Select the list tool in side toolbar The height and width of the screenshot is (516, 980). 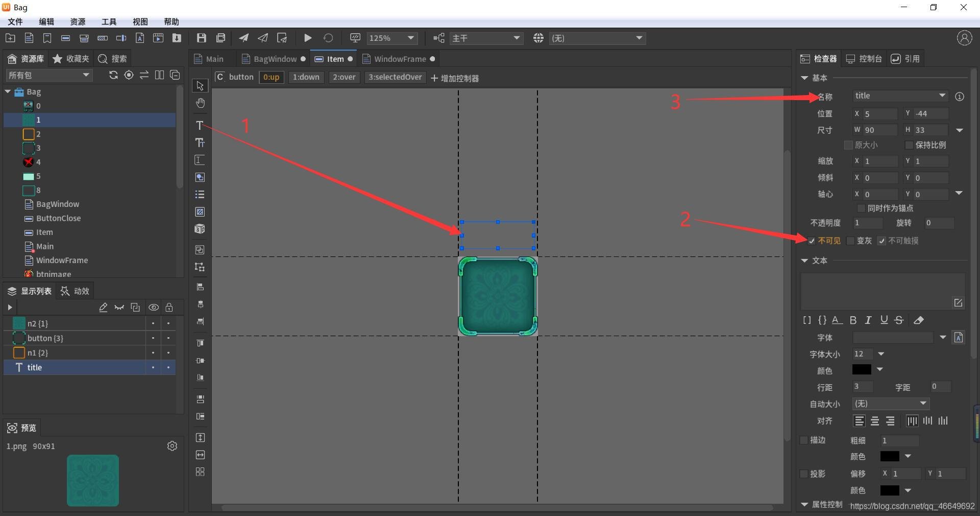click(200, 195)
